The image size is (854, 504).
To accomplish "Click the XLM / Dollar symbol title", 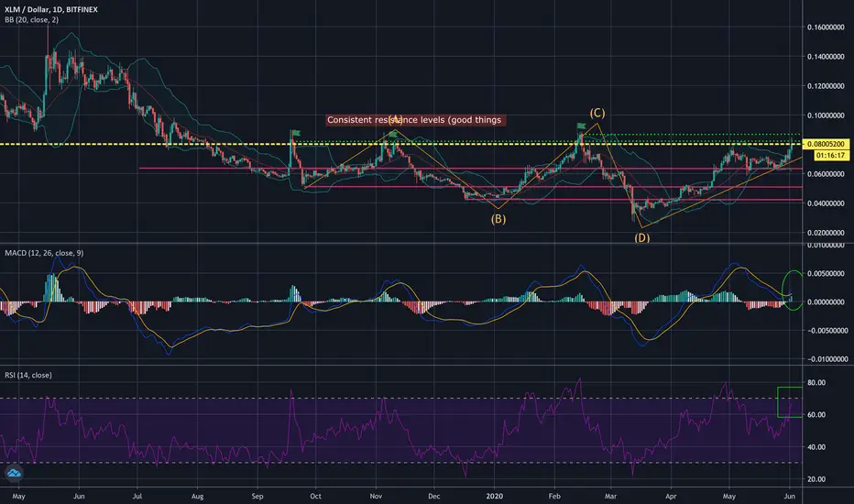I will (51, 9).
